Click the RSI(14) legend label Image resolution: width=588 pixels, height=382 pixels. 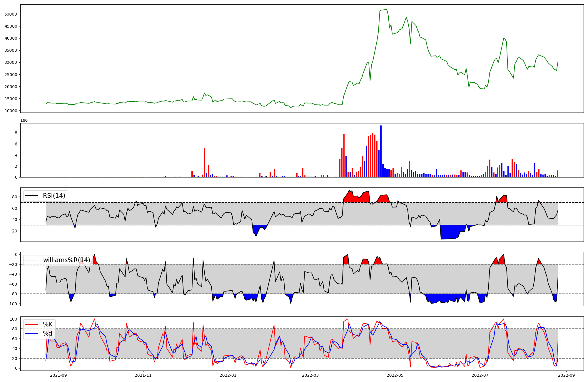coord(54,196)
